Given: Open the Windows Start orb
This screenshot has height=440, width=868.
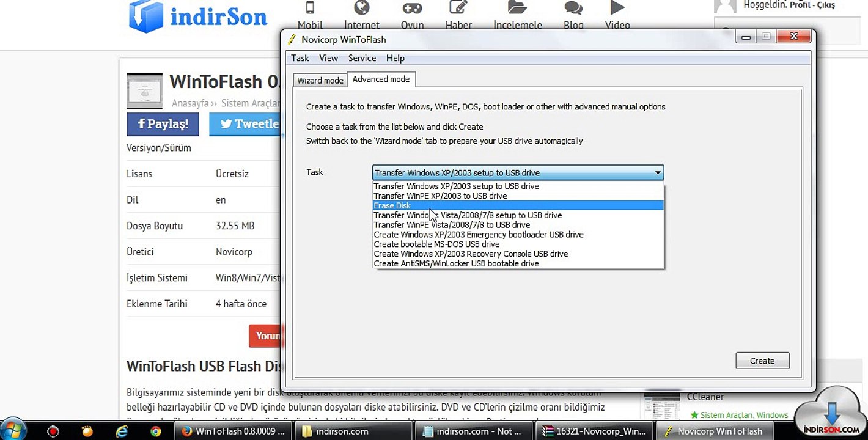Looking at the screenshot, I should 13,430.
